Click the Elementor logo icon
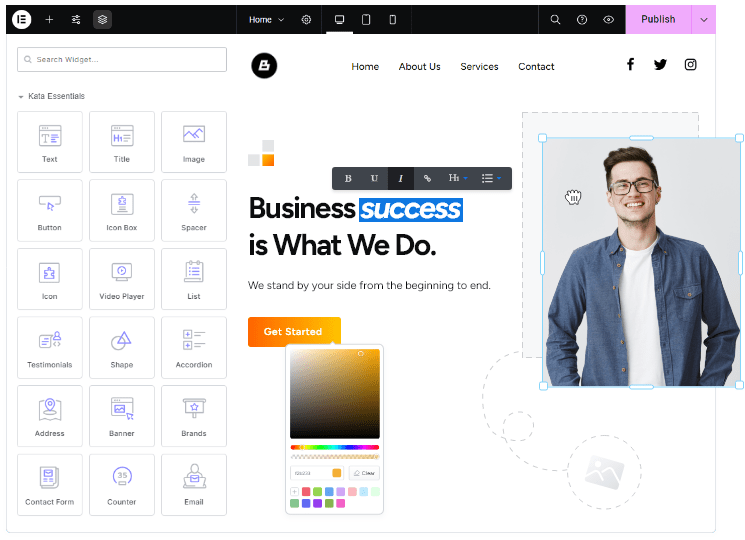This screenshot has height=540, width=745. (21, 19)
